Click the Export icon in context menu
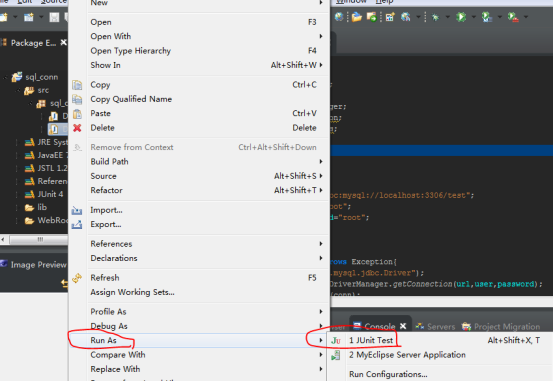The width and height of the screenshot is (554, 381). click(x=77, y=225)
